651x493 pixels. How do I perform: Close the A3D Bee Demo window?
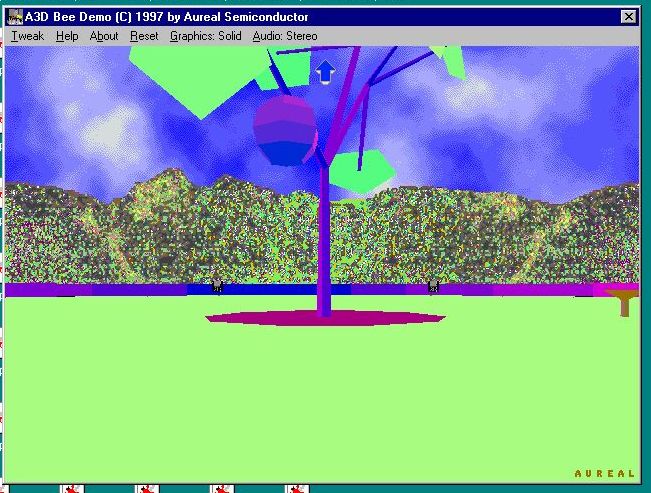[x=629, y=17]
